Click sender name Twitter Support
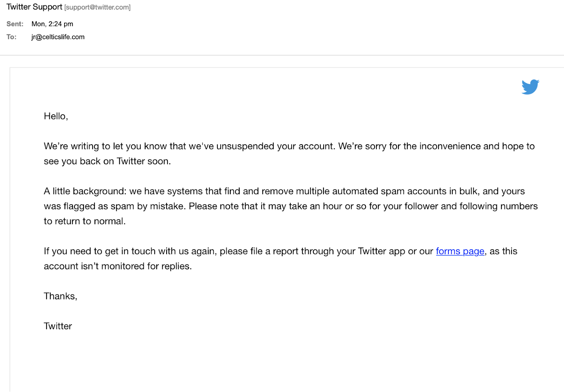This screenshot has height=392, width=564. [x=34, y=7]
